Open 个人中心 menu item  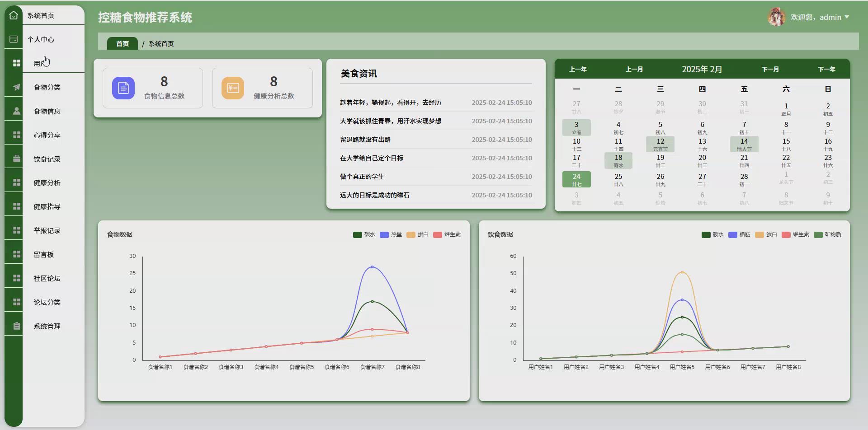click(x=41, y=39)
